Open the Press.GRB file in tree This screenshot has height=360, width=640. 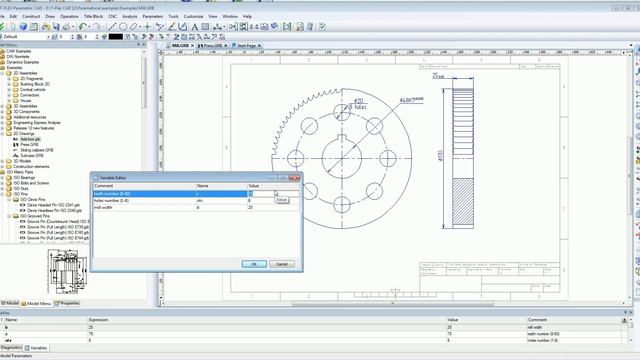point(29,144)
